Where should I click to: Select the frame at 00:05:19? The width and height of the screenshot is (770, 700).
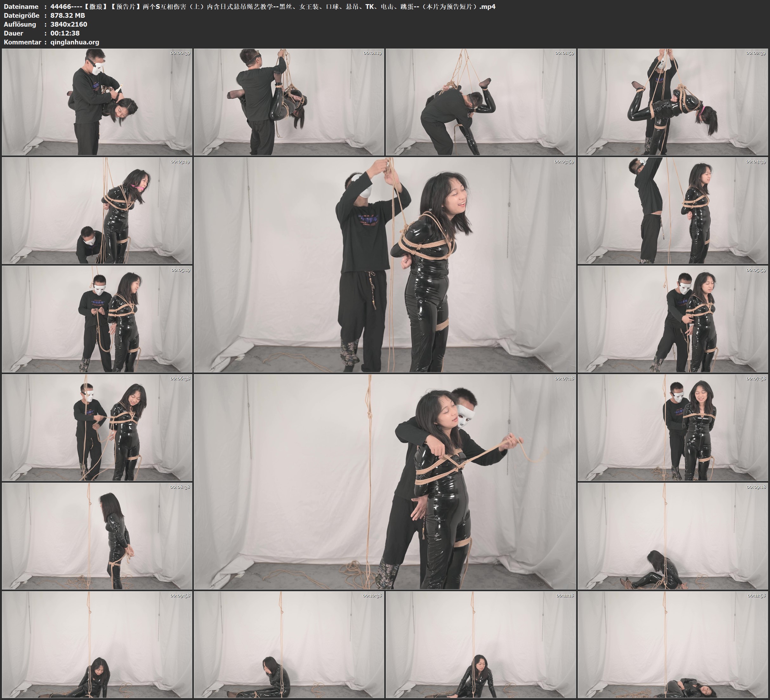(97, 319)
